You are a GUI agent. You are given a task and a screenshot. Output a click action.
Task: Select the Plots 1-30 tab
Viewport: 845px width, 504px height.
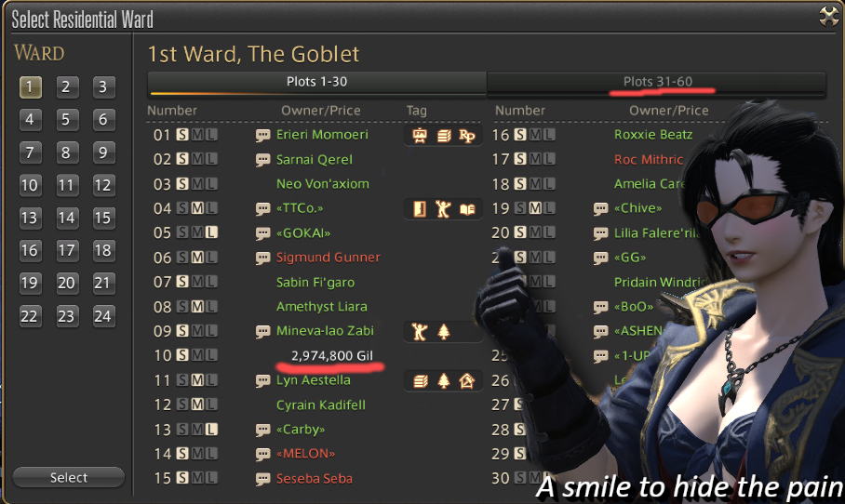click(316, 83)
